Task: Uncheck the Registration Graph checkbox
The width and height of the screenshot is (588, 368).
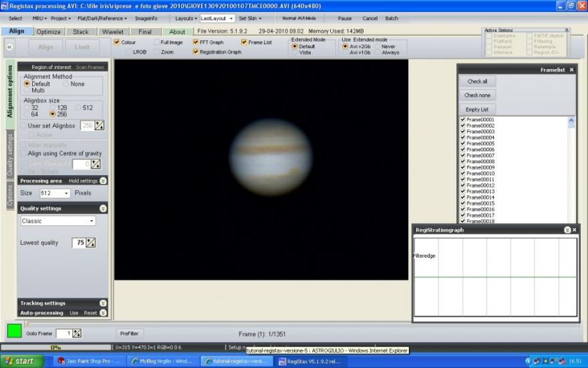Action: [196, 52]
